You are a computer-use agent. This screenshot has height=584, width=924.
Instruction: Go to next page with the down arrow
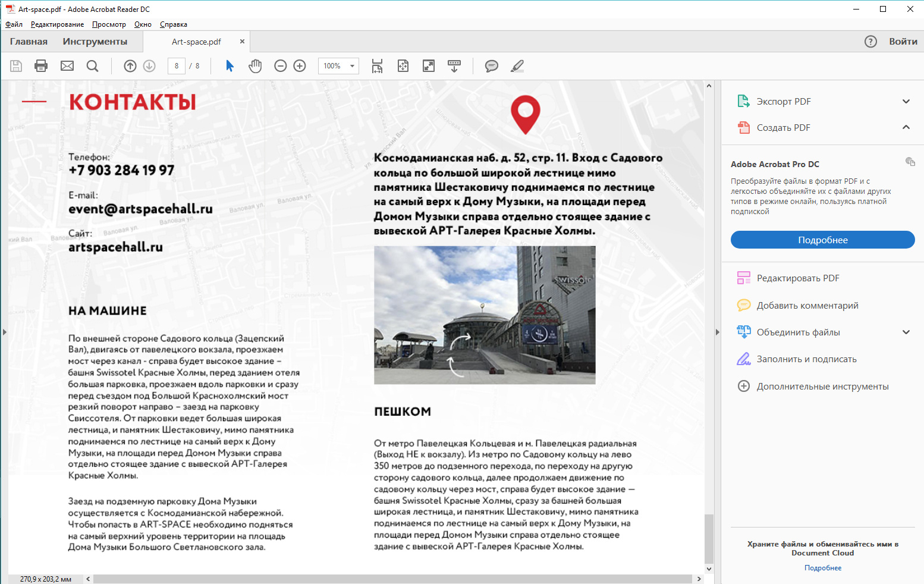click(149, 66)
